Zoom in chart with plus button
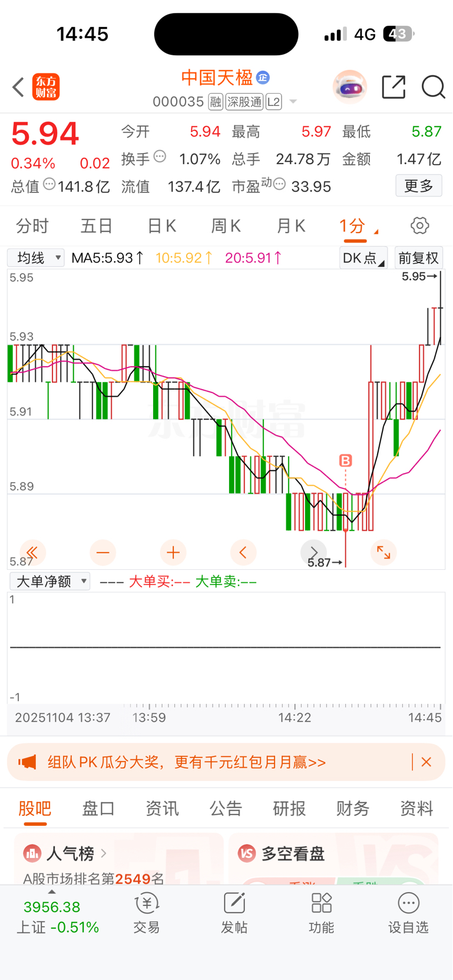This screenshot has width=453, height=980. tap(173, 553)
